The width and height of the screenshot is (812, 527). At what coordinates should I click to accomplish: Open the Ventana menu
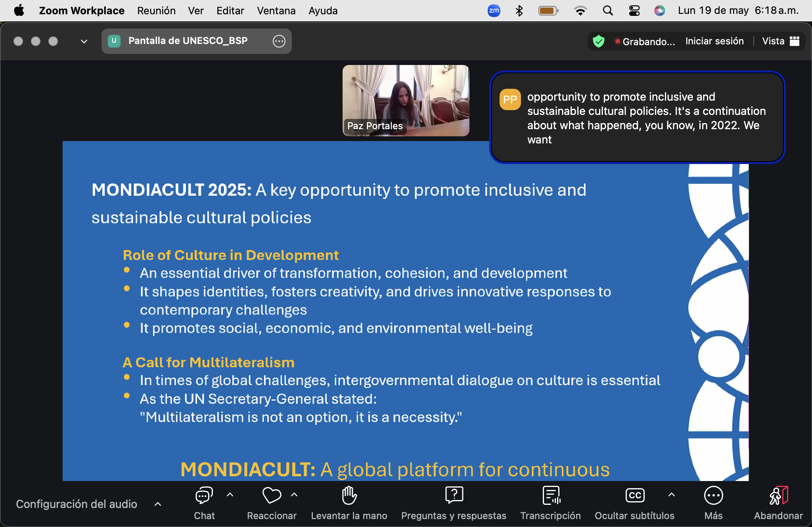click(276, 11)
